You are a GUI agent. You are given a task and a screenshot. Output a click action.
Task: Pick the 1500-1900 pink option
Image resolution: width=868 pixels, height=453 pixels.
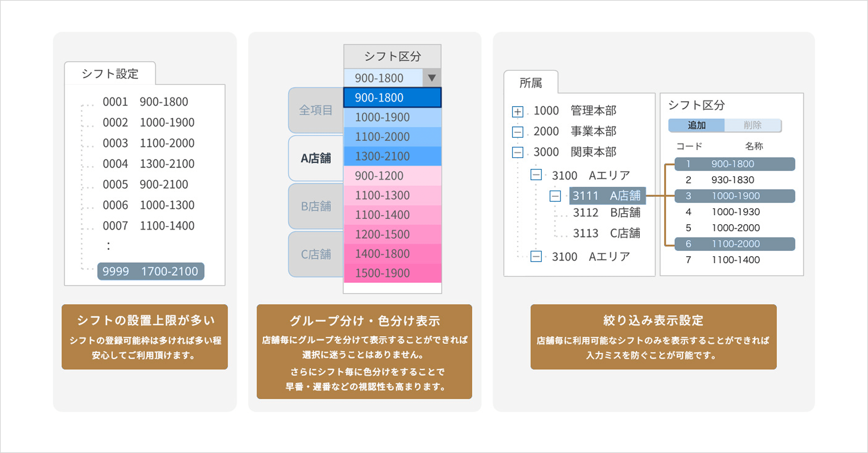click(x=392, y=273)
